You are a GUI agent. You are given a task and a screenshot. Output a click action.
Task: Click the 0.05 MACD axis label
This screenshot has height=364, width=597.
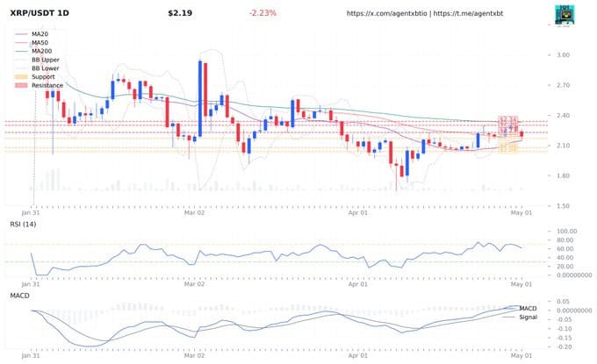point(563,302)
